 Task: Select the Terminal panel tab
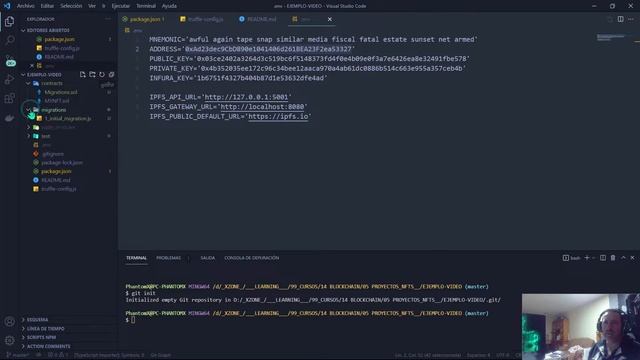(x=136, y=258)
